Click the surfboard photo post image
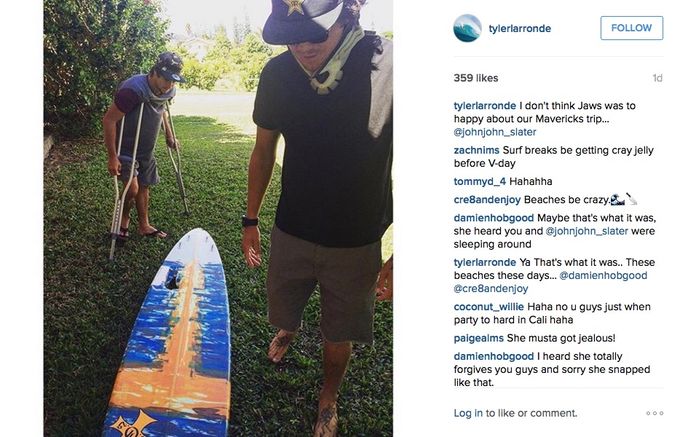 click(218, 218)
